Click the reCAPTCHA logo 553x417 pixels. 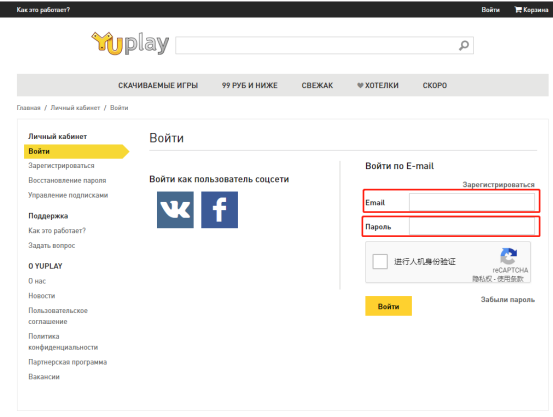[509, 256]
